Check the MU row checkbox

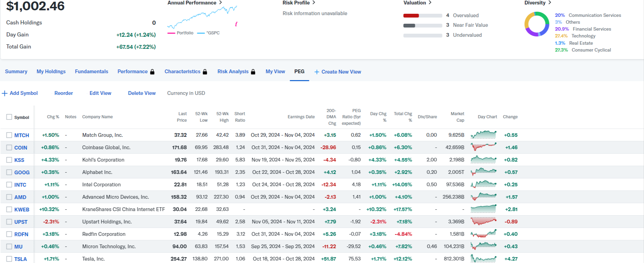9,246
